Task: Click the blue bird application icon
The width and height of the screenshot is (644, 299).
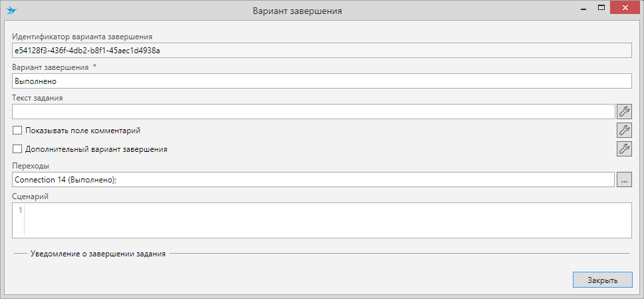Action: [x=12, y=11]
